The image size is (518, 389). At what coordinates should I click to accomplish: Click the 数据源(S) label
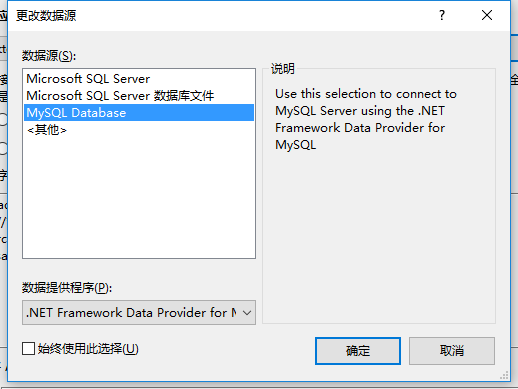49,56
